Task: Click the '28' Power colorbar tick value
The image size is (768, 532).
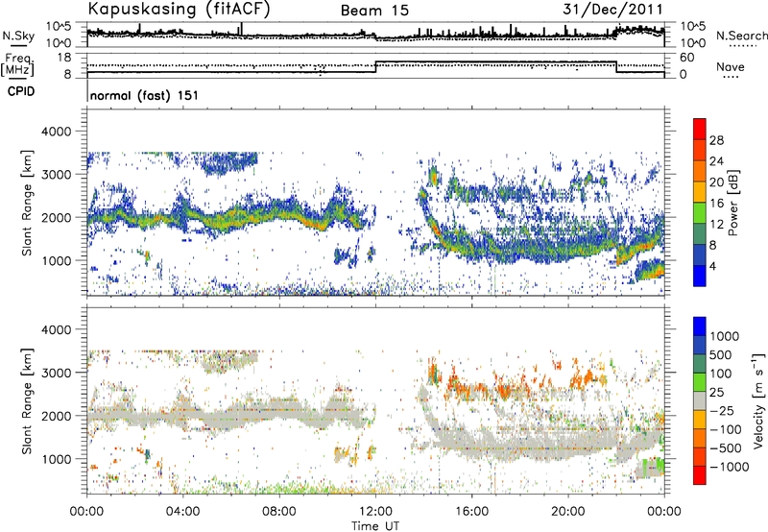Action: (x=716, y=140)
